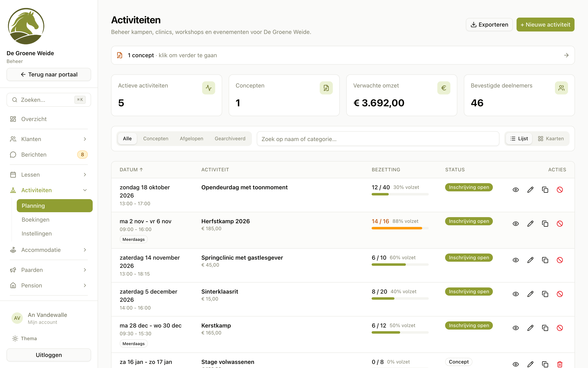View the Springclinic met gastlesgever details
Viewport: 588px width, 368px height.
pos(516,260)
